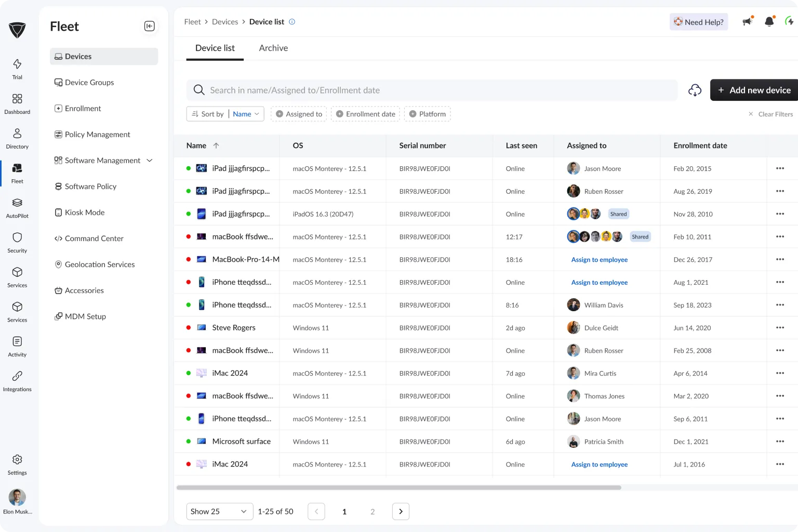798x532 pixels.
Task: Toggle the Assigned to filter
Action: pyautogui.click(x=299, y=114)
